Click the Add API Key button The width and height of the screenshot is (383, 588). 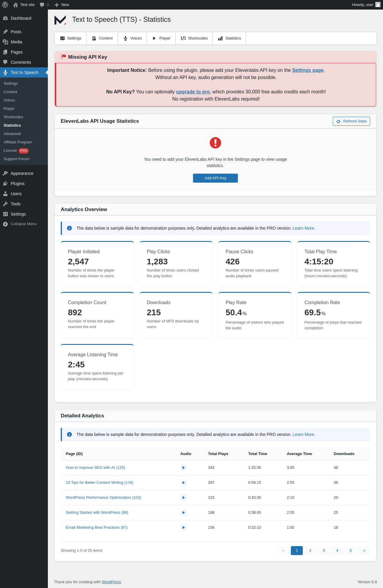(215, 178)
